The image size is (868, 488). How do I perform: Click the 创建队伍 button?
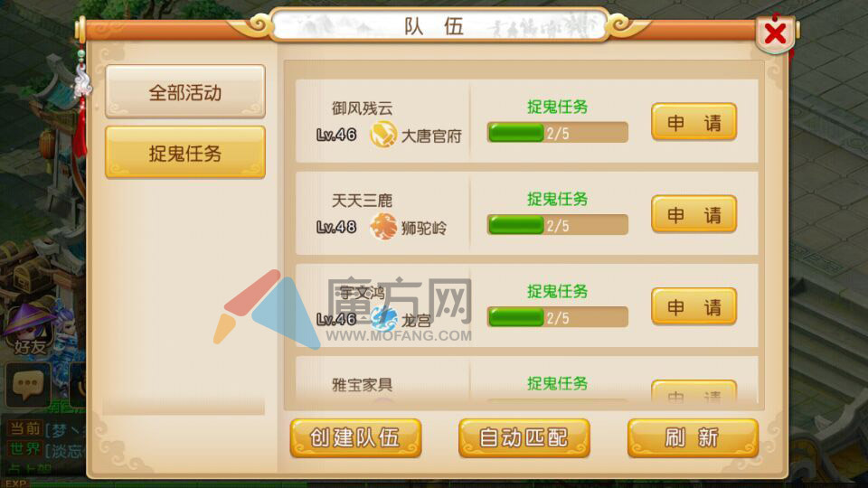pos(355,437)
